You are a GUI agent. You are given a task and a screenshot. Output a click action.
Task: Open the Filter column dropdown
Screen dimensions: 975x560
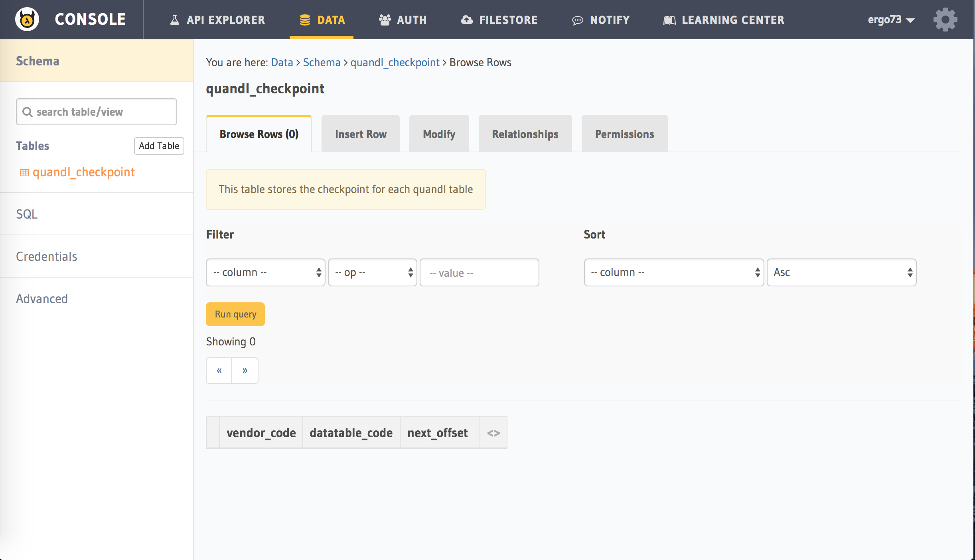point(265,272)
